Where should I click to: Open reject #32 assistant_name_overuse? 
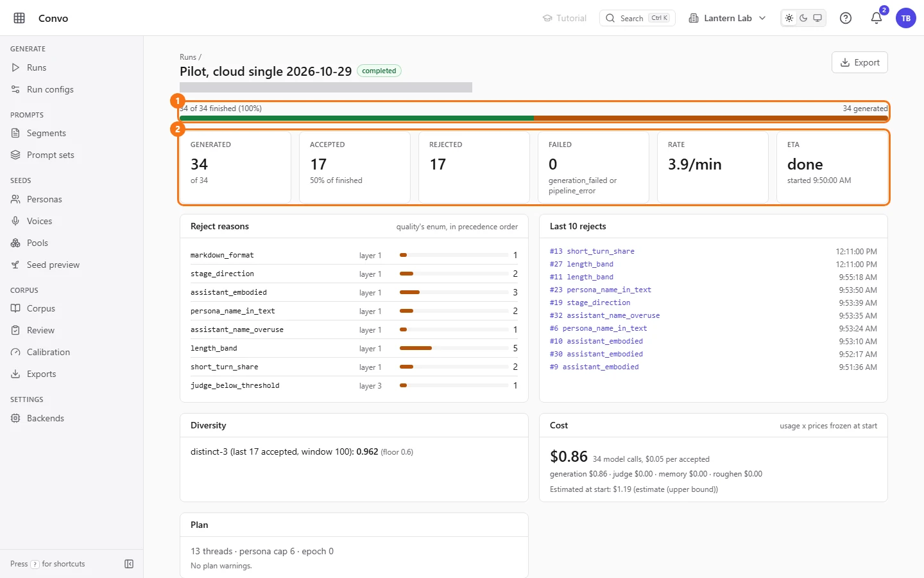[604, 315]
